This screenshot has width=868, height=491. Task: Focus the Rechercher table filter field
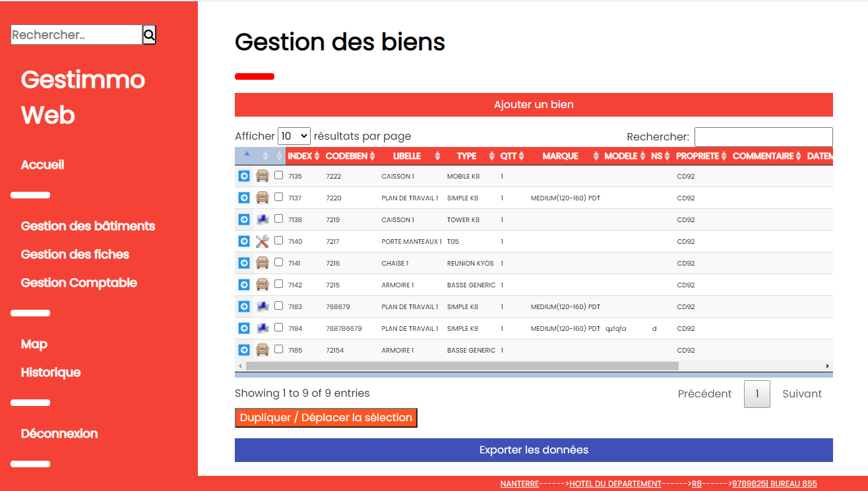pos(763,137)
